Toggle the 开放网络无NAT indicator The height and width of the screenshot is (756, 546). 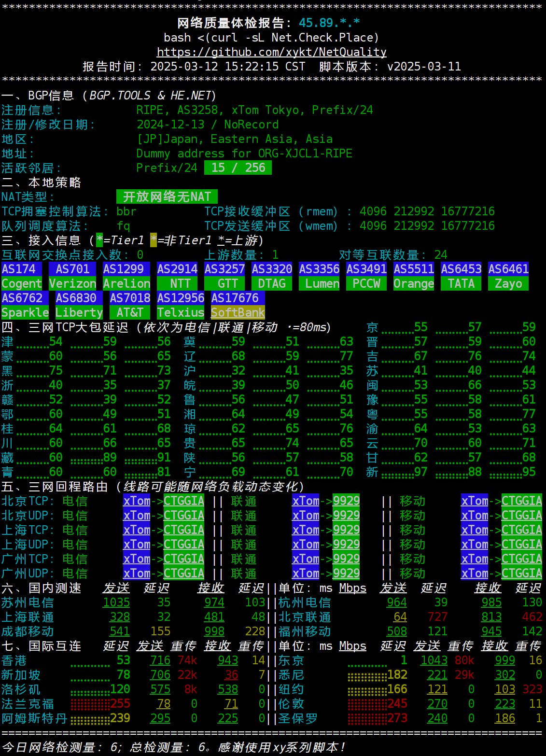click(167, 196)
